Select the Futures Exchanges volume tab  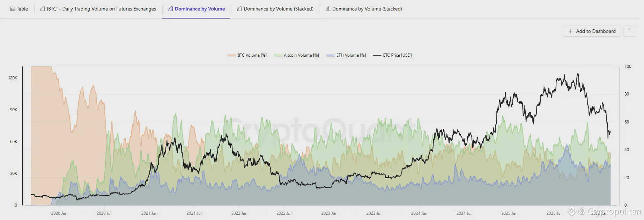pos(98,9)
